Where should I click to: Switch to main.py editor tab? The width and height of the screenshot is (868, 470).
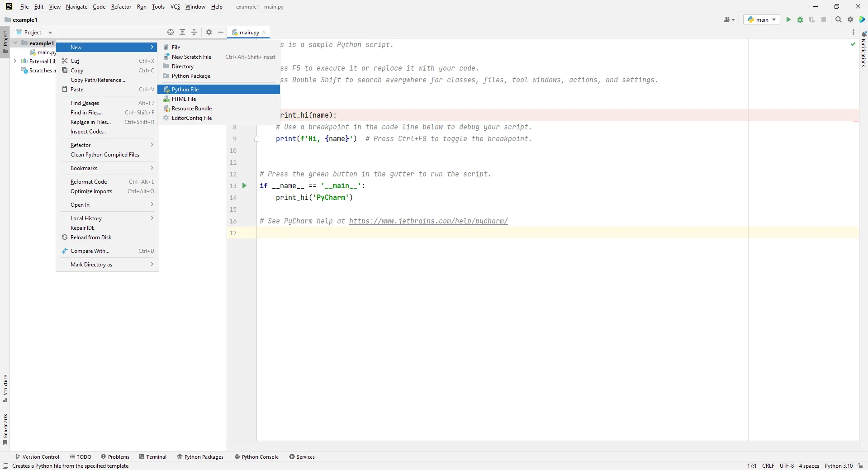coord(249,32)
